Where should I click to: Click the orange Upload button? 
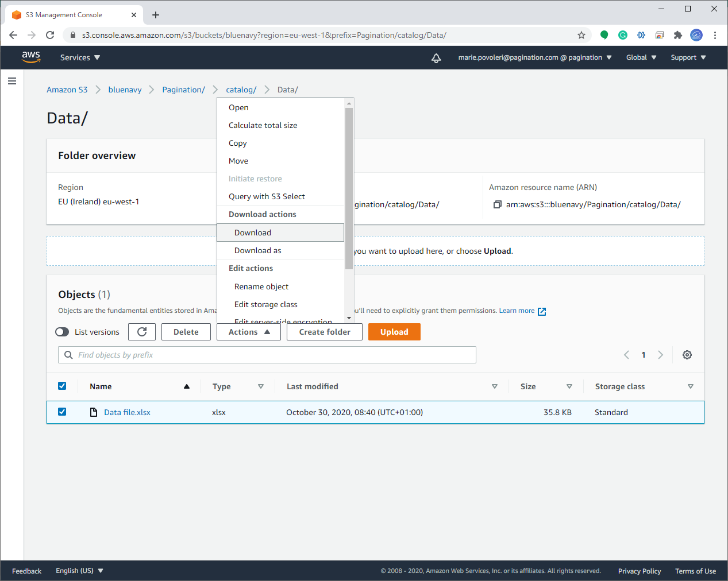[x=394, y=332]
